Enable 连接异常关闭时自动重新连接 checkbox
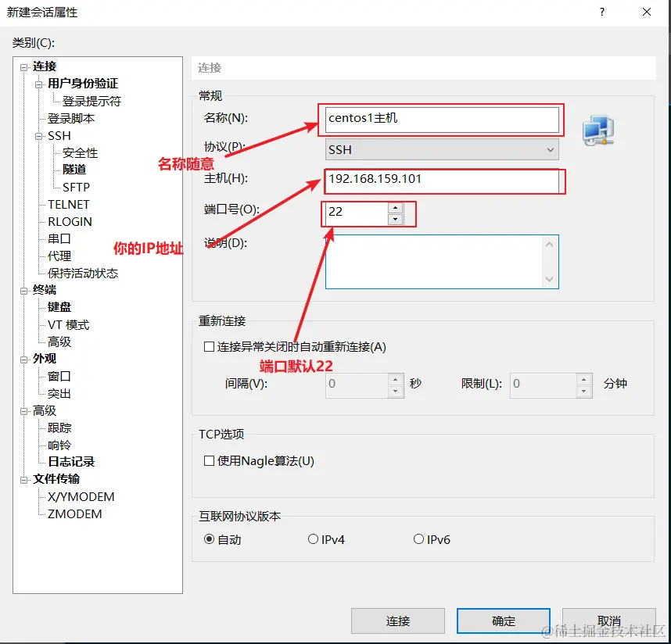The width and height of the screenshot is (671, 644). tap(209, 346)
